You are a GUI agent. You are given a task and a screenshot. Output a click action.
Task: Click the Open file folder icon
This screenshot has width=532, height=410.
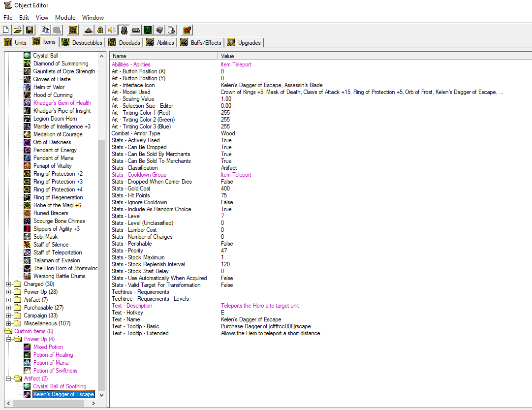pyautogui.click(x=18, y=30)
